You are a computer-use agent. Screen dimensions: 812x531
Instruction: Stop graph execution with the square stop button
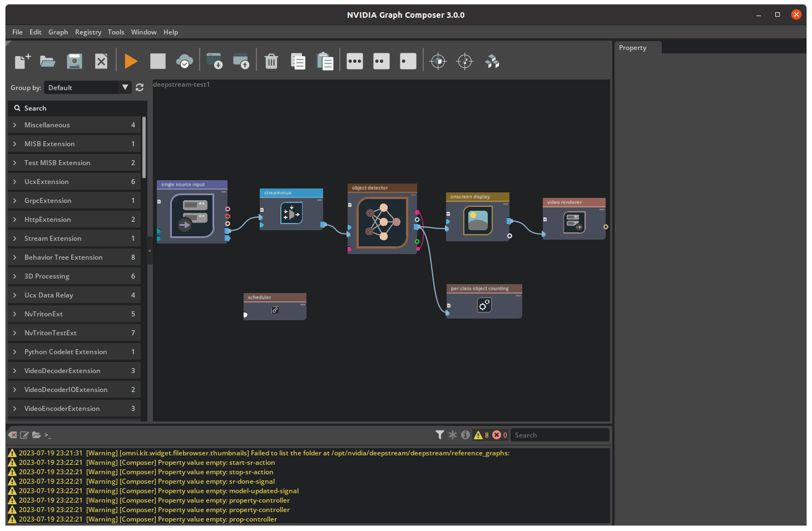[x=158, y=61]
